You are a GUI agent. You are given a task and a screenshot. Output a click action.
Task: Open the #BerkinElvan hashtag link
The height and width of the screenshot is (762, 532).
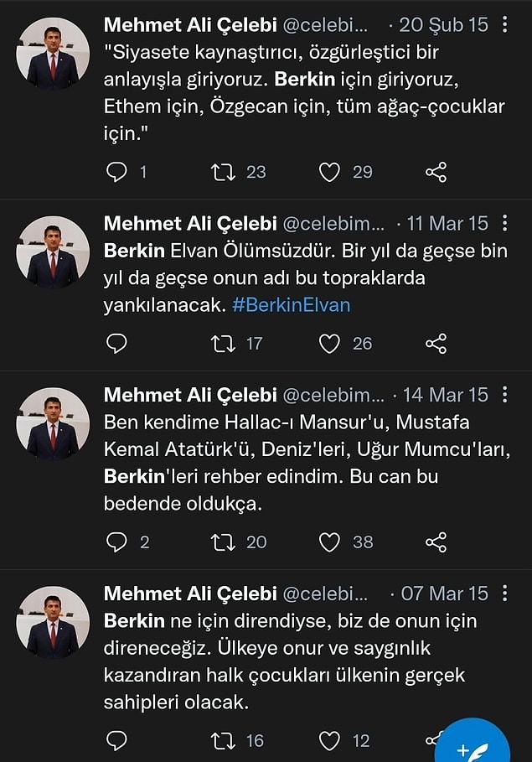pyautogui.click(x=291, y=305)
